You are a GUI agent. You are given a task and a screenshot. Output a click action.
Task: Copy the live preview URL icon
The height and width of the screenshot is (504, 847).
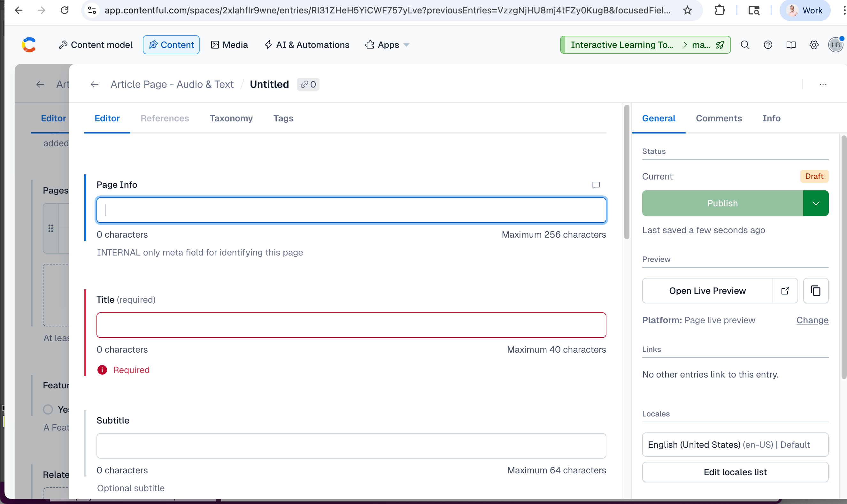point(815,291)
